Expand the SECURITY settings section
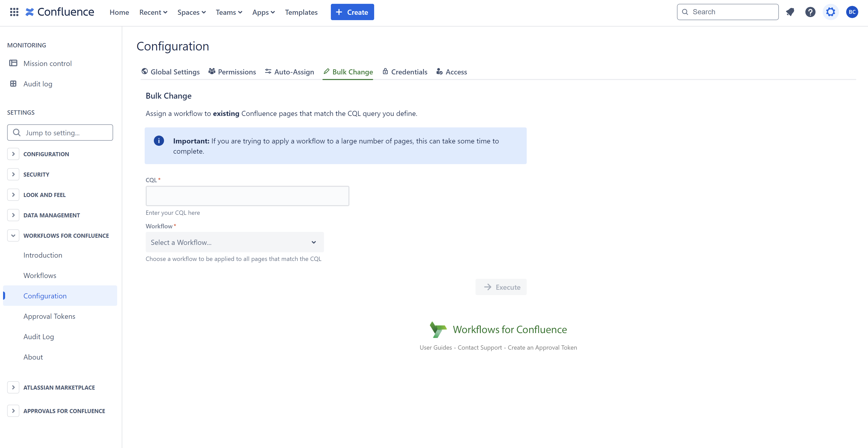Screen dimensions: 868x448 point(13,174)
